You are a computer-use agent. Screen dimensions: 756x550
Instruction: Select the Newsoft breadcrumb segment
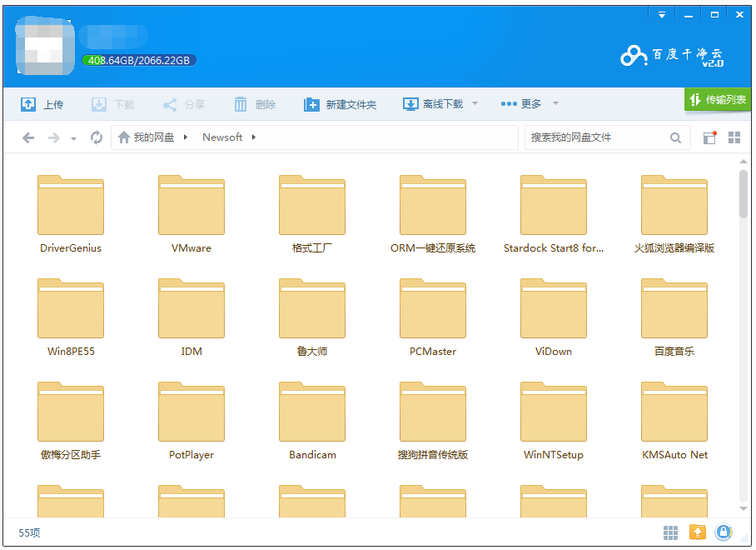pyautogui.click(x=222, y=137)
